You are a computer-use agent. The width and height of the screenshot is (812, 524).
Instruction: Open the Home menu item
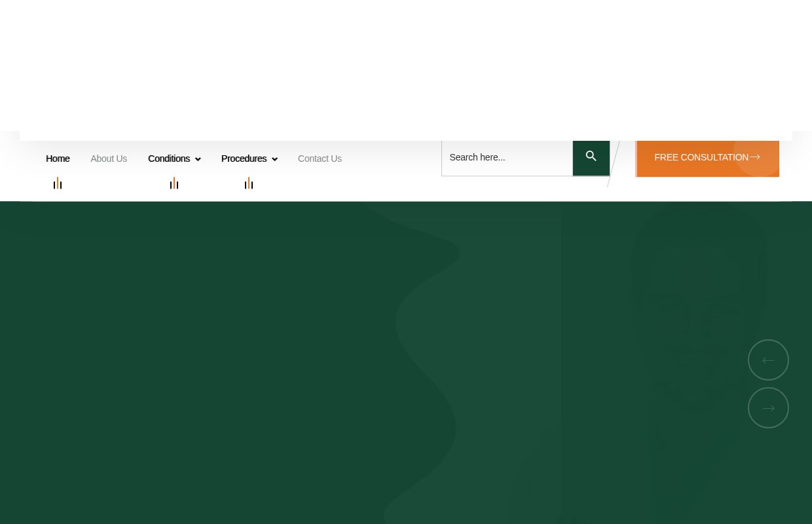[x=58, y=159]
